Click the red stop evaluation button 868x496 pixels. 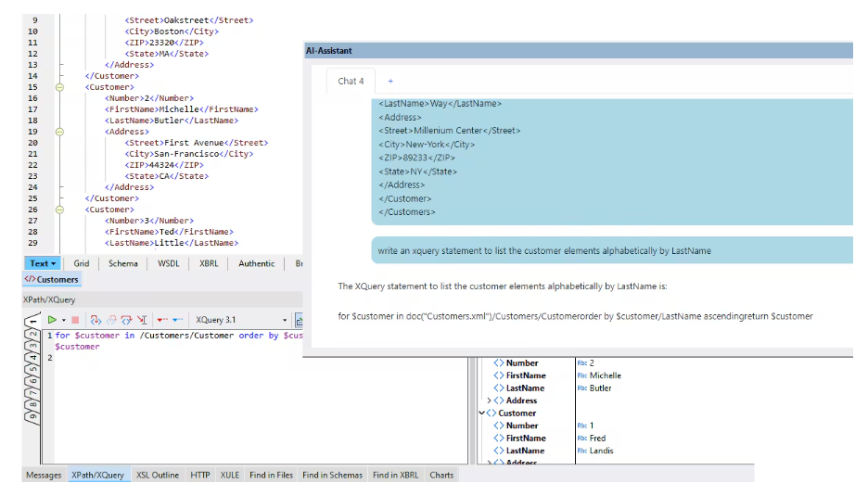tap(75, 320)
